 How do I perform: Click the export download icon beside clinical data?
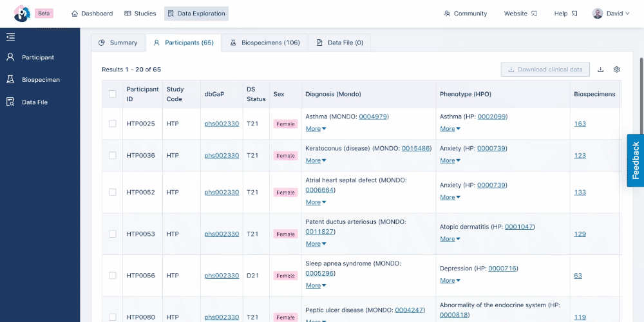pos(600,70)
